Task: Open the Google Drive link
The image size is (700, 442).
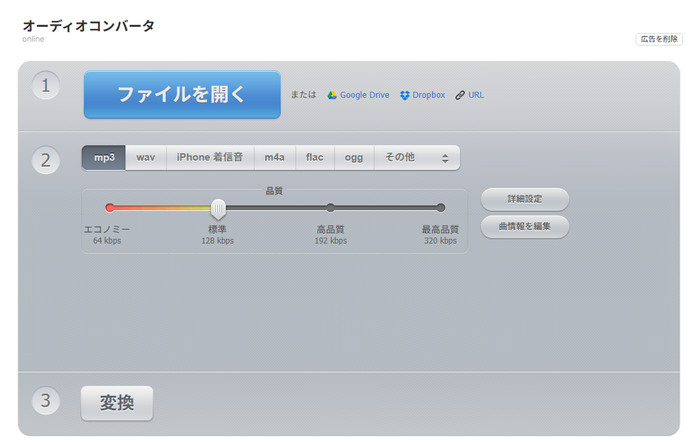Action: click(x=364, y=95)
